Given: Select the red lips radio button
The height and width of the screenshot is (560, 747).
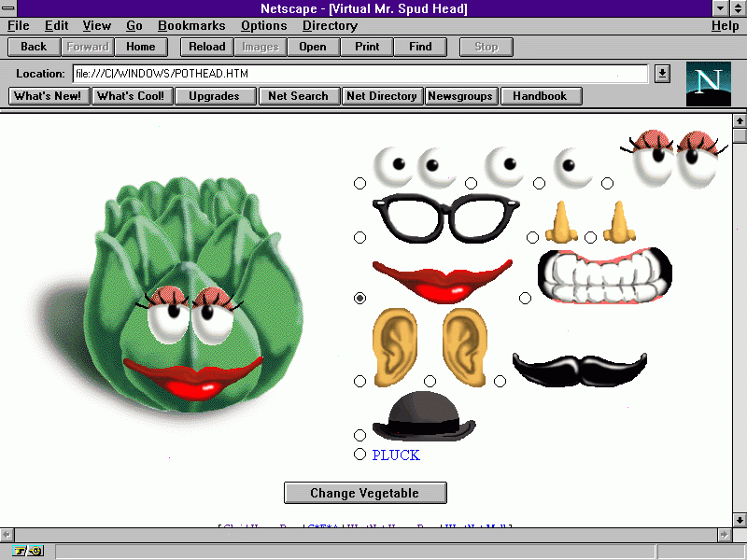Looking at the screenshot, I should point(360,299).
